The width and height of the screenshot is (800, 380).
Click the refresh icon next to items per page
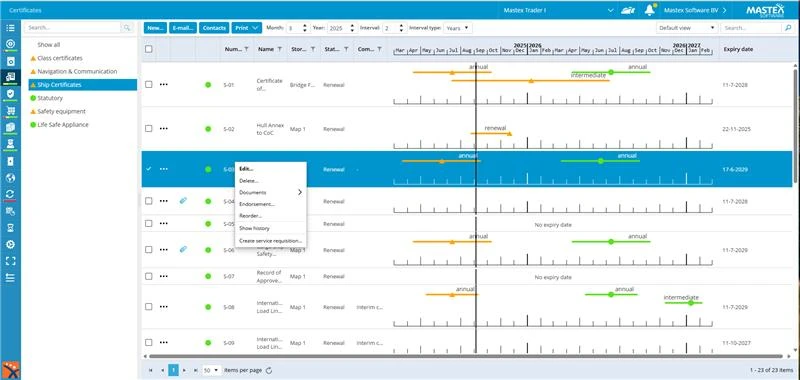coord(269,370)
